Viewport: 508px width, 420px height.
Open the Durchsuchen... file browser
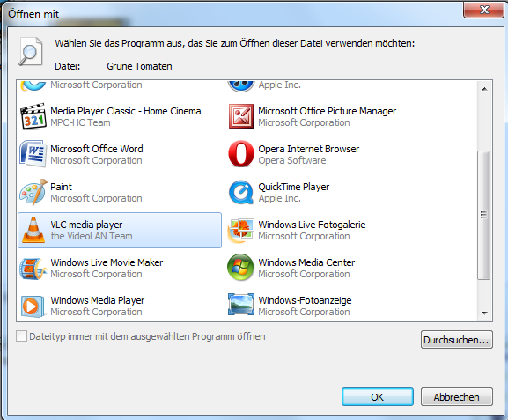tap(456, 340)
